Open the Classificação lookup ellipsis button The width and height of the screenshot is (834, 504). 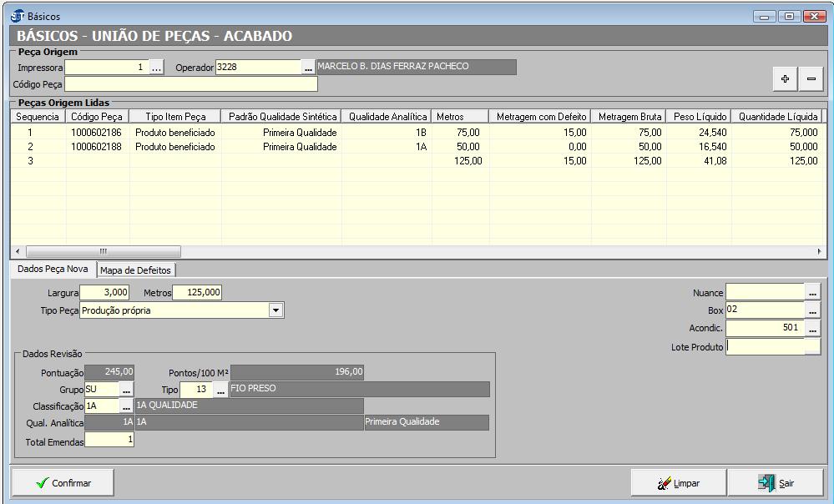(x=126, y=406)
